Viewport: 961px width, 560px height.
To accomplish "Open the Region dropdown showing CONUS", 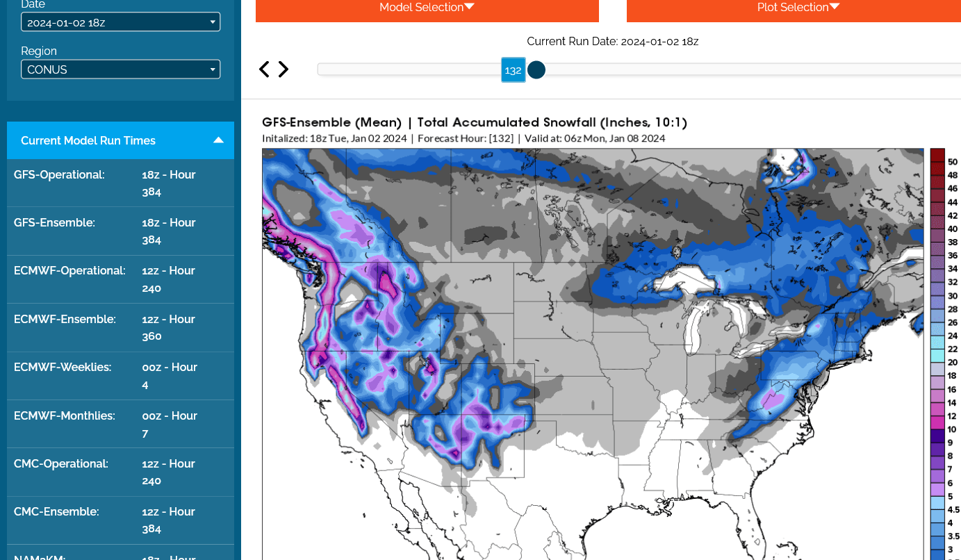I will click(x=120, y=69).
